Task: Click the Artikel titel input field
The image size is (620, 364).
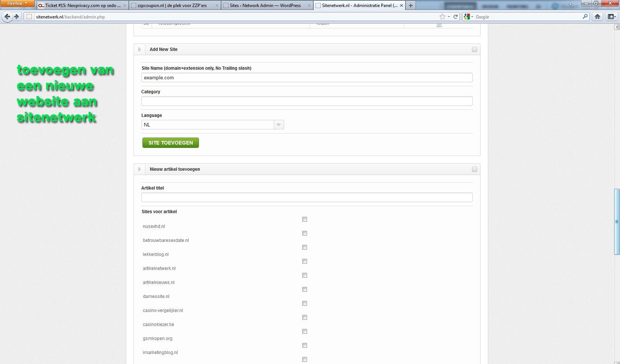Action: (307, 197)
